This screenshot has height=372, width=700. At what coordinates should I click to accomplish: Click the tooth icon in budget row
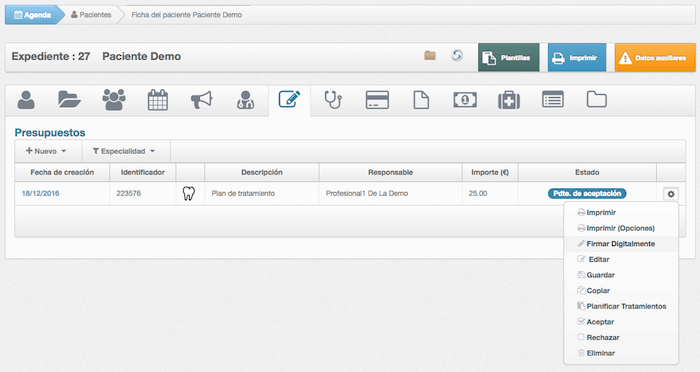tap(189, 193)
